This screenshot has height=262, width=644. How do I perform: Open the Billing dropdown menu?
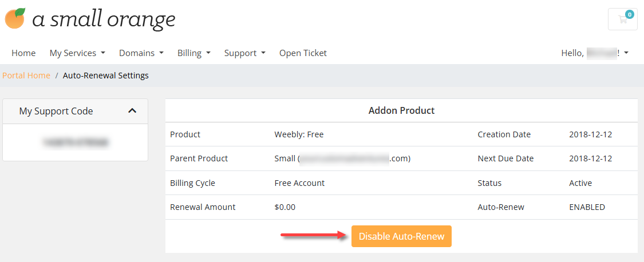[x=194, y=53]
